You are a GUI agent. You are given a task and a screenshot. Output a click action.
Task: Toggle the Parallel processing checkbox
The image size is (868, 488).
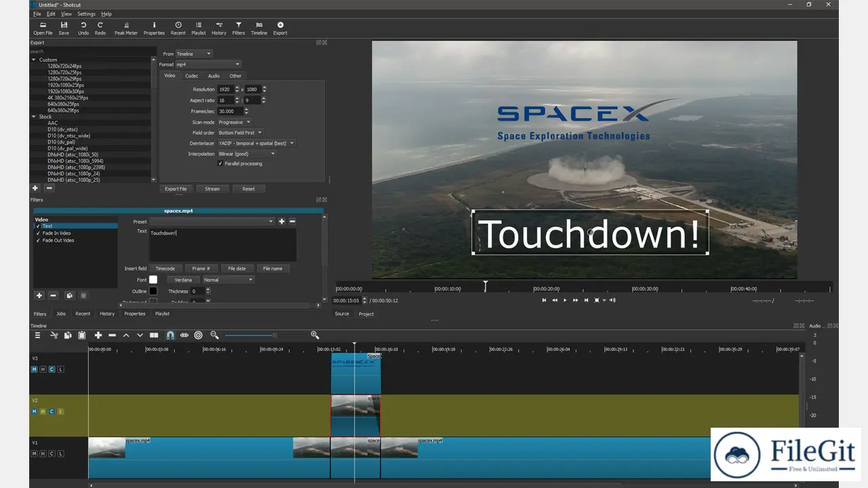pos(220,163)
